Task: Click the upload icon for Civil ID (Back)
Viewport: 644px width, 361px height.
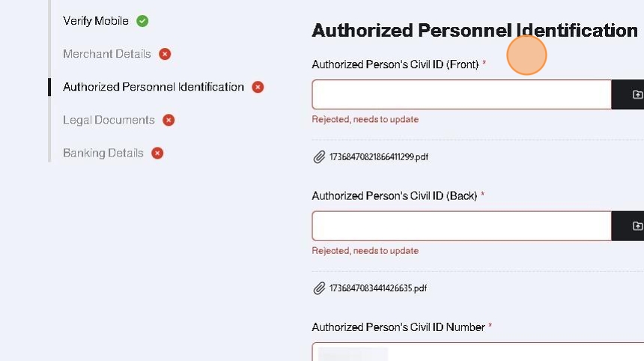Action: (x=637, y=225)
